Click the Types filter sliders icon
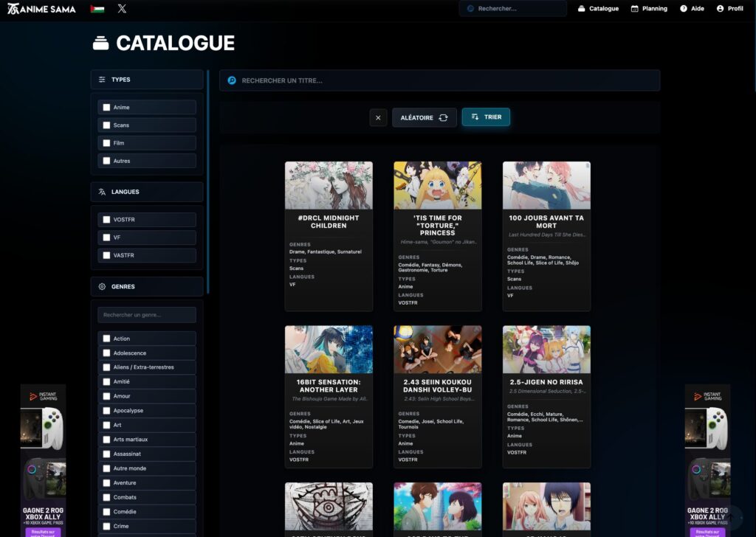Image resolution: width=756 pixels, height=537 pixels. 102,80
